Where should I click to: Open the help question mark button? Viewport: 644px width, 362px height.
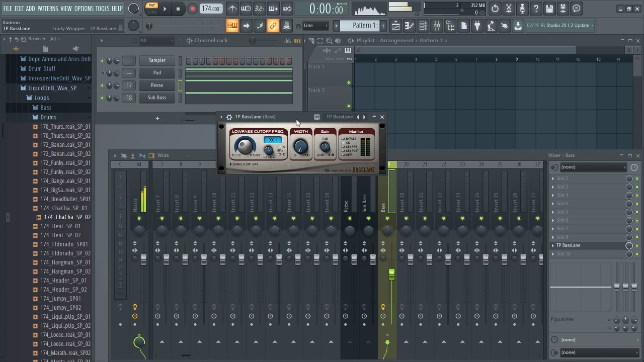[536, 9]
